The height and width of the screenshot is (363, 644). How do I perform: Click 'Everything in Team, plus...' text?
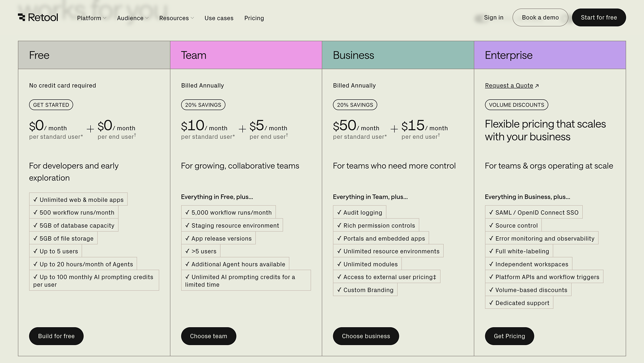click(x=370, y=197)
